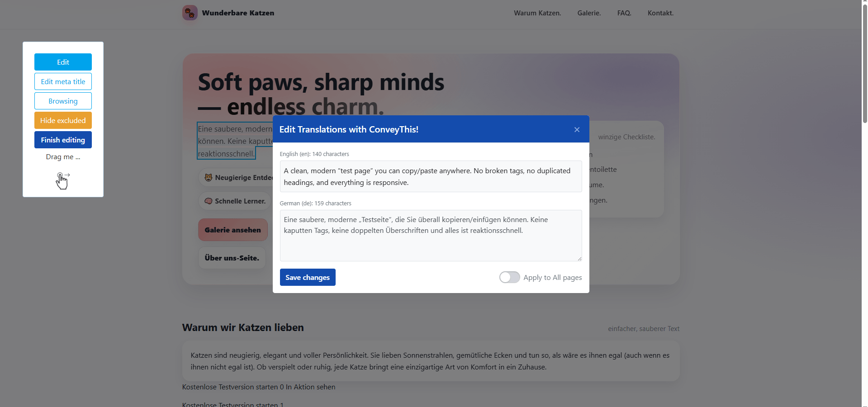This screenshot has height=407, width=868.
Task: Open the Warum Katzen nav item
Action: [x=537, y=13]
